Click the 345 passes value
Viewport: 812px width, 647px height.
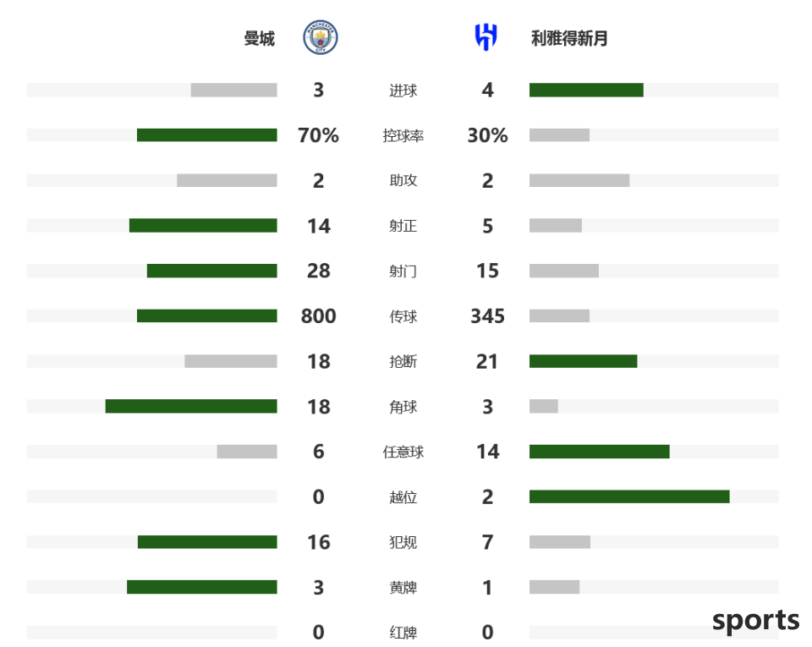tap(487, 315)
